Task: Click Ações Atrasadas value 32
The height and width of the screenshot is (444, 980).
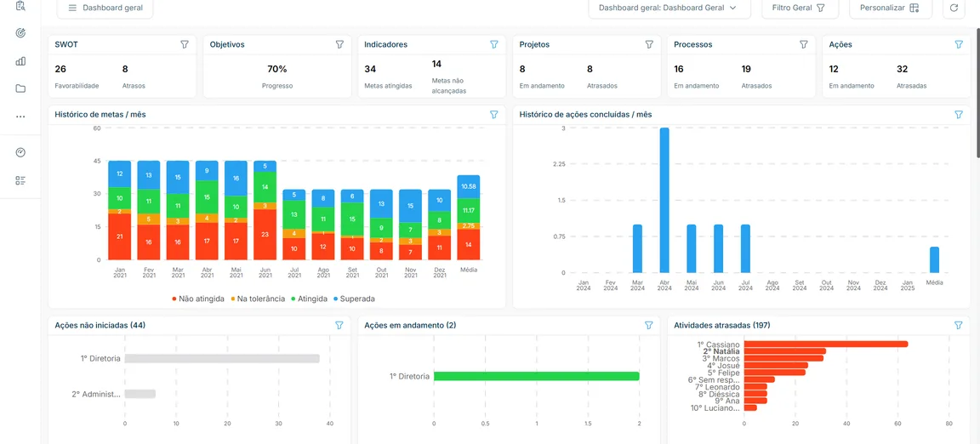Action: click(x=902, y=69)
